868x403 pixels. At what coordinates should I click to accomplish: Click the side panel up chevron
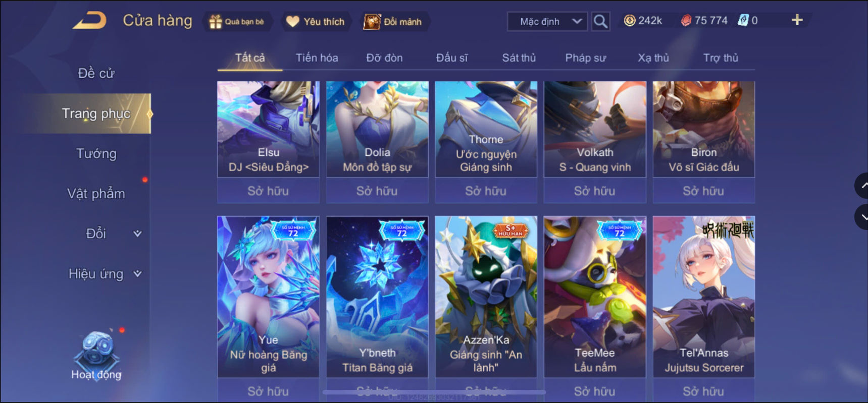(862, 186)
